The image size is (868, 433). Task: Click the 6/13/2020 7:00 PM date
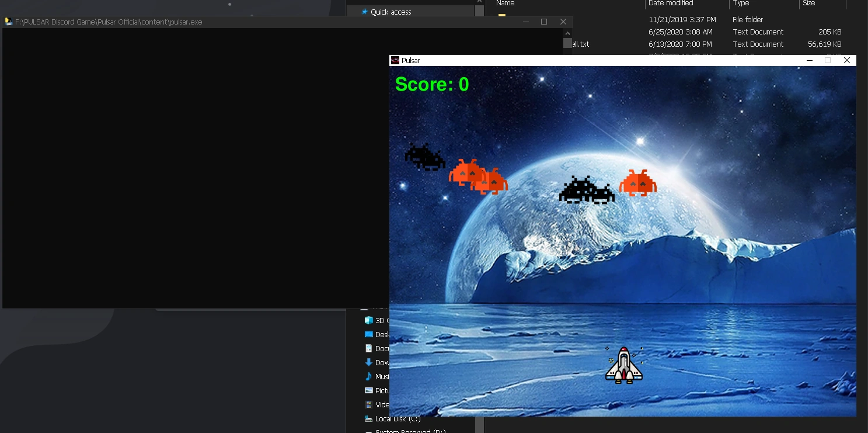pos(680,44)
